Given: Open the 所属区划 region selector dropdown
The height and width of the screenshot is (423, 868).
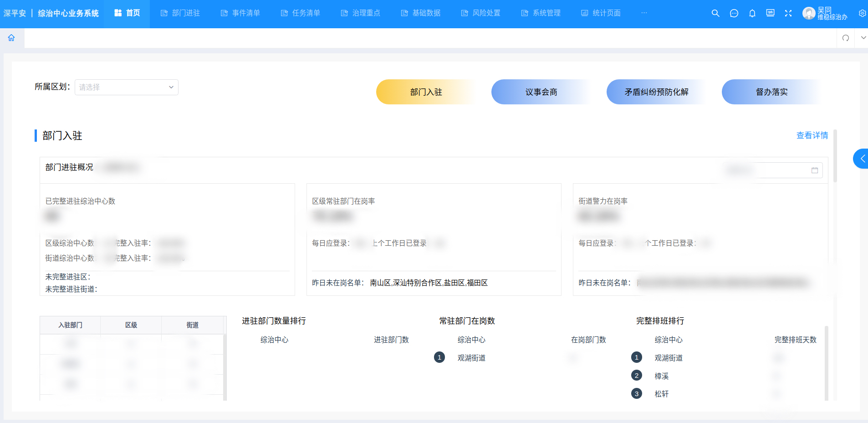Looking at the screenshot, I should [x=126, y=87].
